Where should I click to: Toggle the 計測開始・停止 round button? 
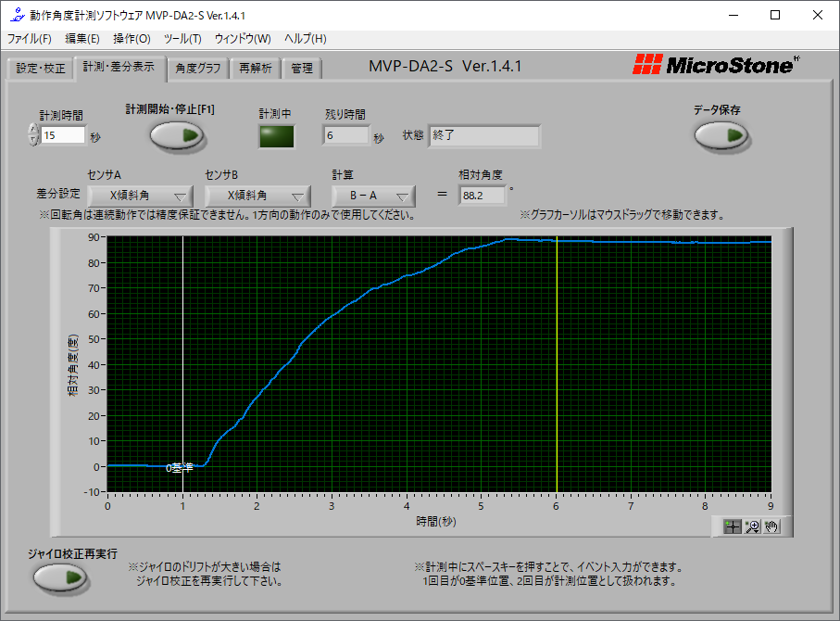click(177, 135)
